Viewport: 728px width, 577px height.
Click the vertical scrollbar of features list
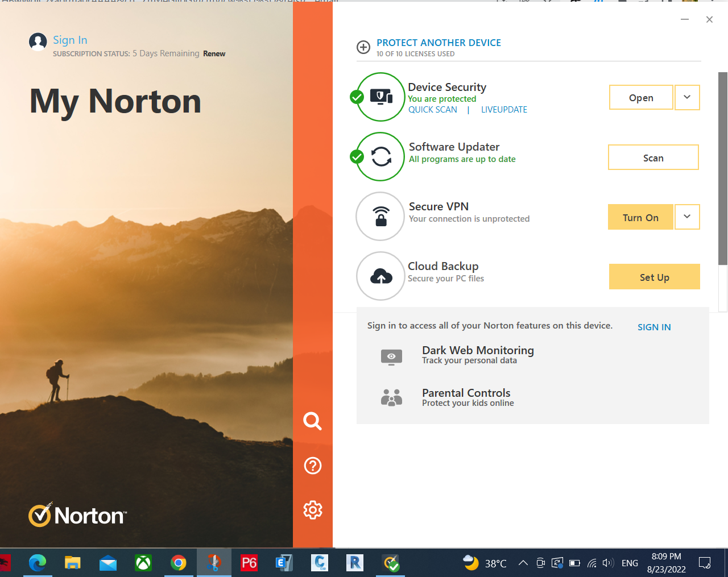click(723, 168)
